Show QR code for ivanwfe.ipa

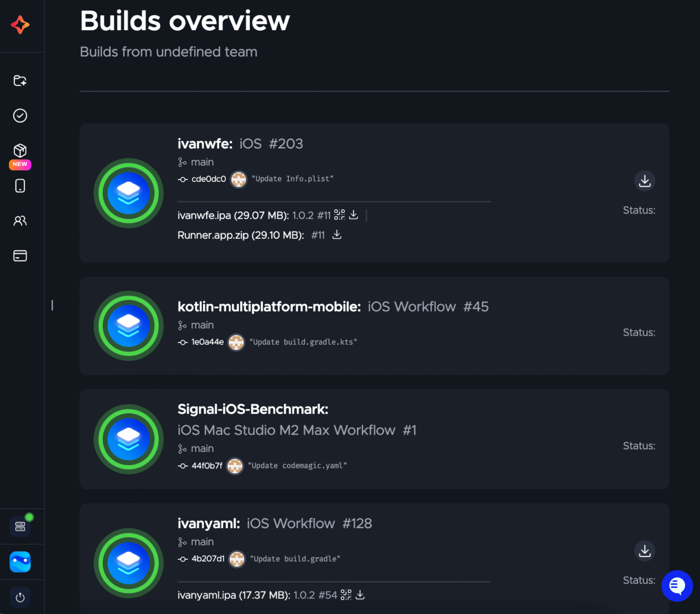340,215
